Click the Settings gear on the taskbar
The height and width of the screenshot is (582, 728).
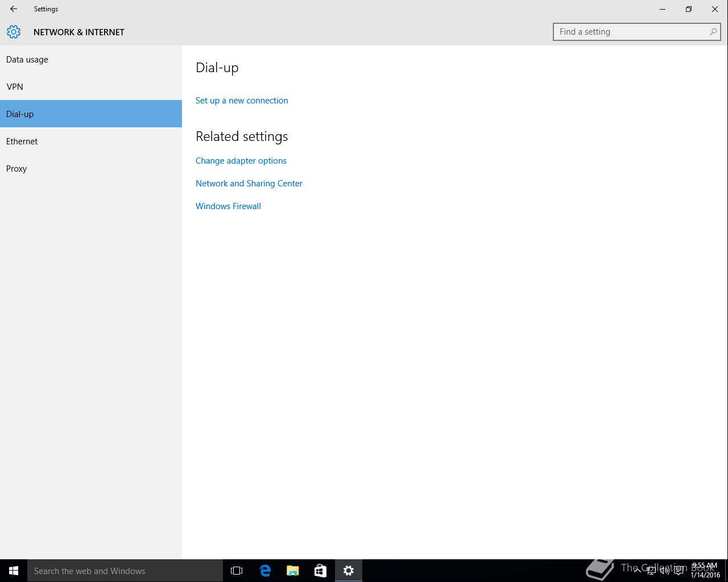(349, 571)
